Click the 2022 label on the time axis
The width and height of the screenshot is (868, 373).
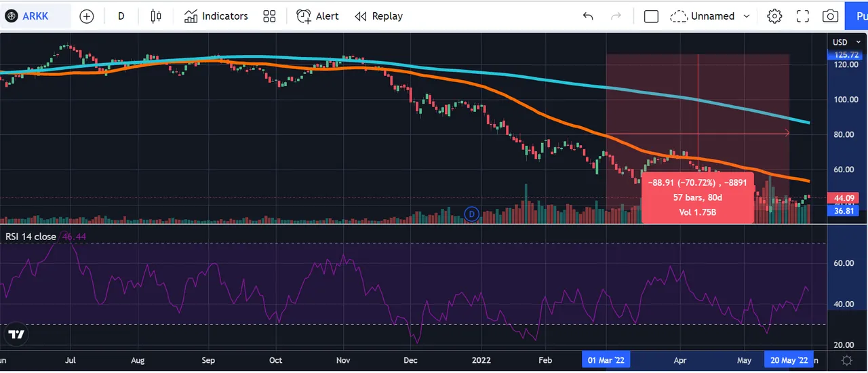click(x=481, y=360)
